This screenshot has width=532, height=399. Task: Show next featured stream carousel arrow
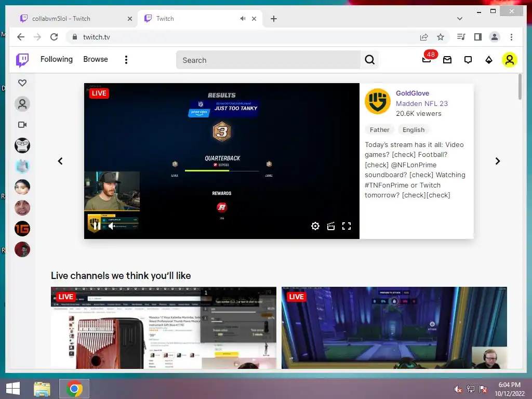(497, 161)
